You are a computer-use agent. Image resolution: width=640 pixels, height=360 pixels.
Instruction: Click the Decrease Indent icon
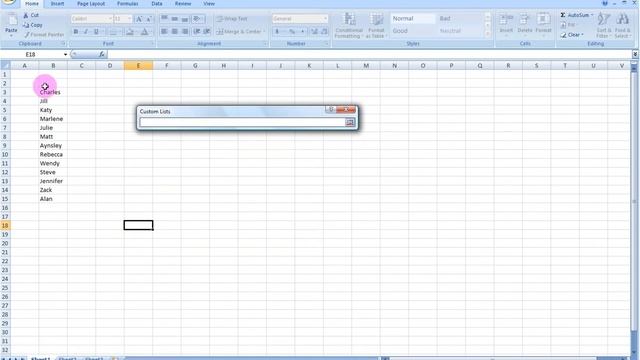tap(197, 31)
